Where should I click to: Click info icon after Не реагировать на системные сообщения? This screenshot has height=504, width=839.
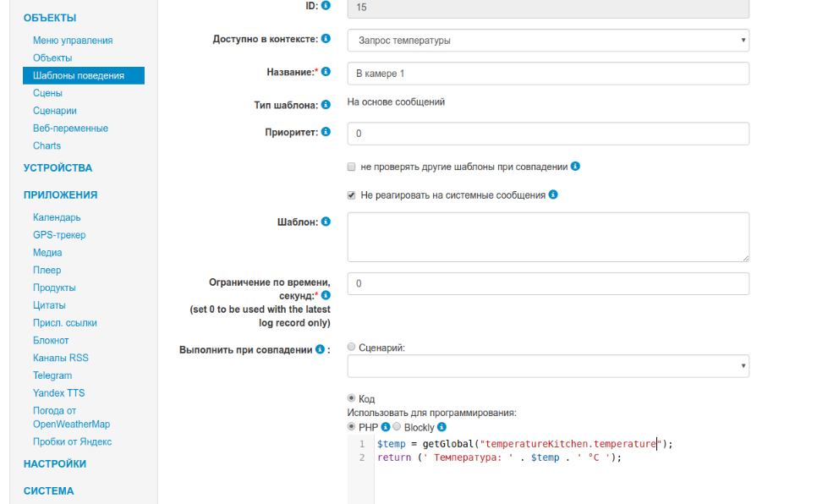553,194
